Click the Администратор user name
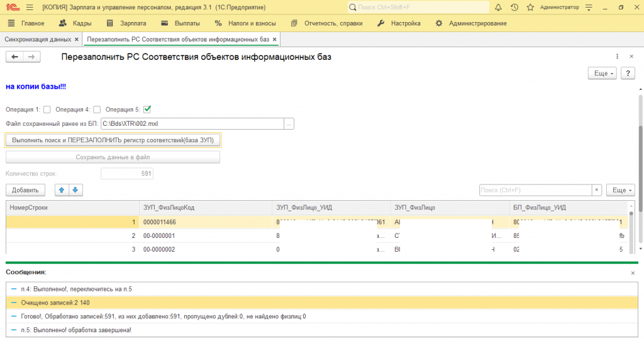Image resolution: width=644 pixels, height=343 pixels. (x=559, y=8)
